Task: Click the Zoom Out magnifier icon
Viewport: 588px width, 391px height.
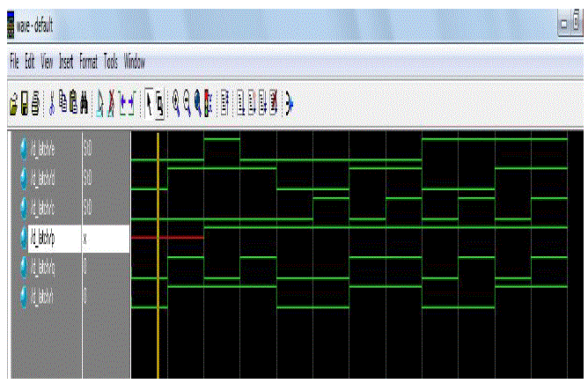Action: point(187,104)
